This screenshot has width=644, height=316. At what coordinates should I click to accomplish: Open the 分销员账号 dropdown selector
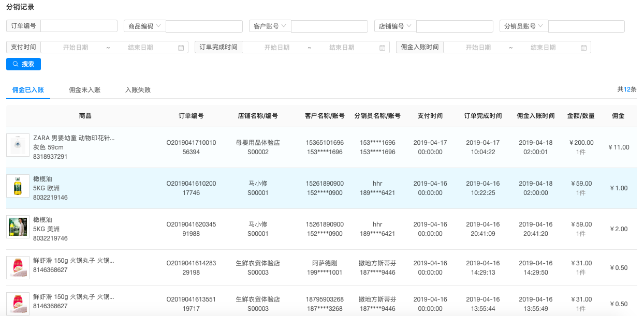point(523,26)
